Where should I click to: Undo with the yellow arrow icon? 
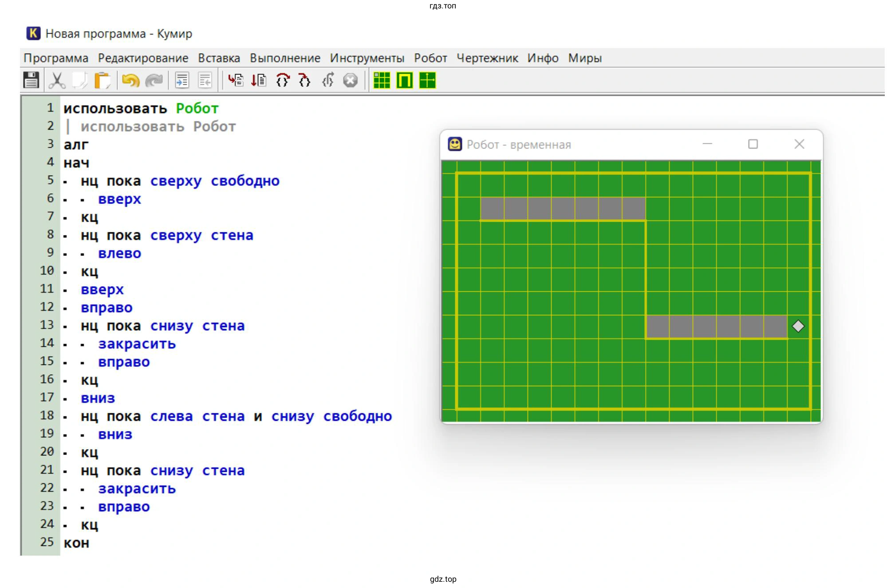pos(130,80)
